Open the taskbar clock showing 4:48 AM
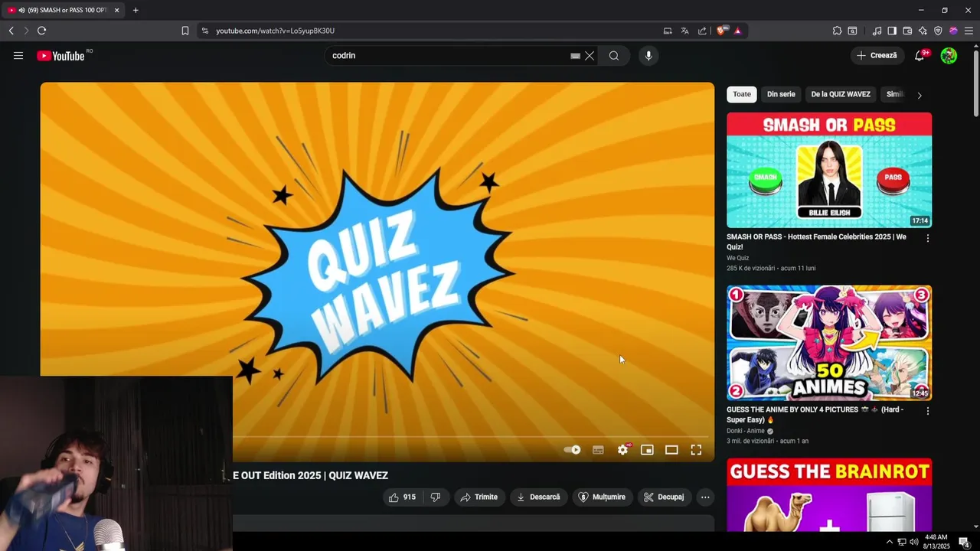 click(x=936, y=542)
